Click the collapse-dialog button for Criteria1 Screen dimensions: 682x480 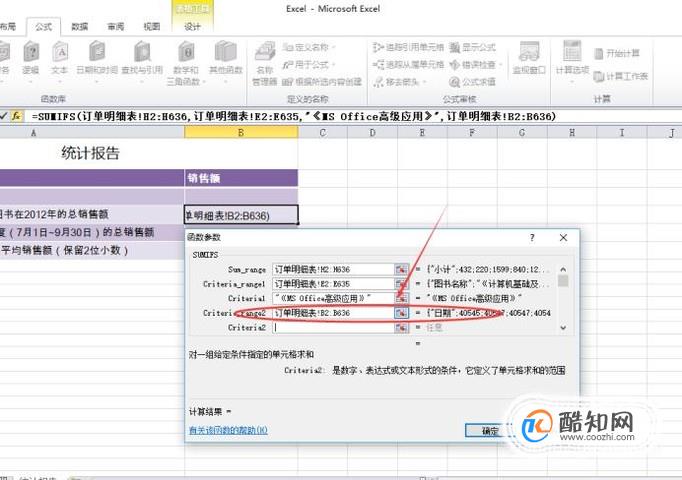pyautogui.click(x=401, y=299)
